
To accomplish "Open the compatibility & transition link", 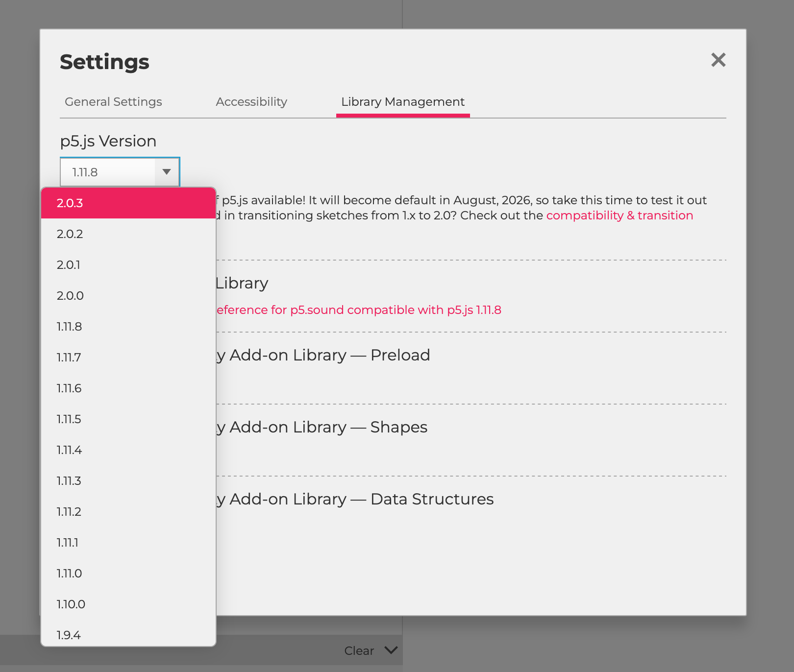I will pos(619,215).
